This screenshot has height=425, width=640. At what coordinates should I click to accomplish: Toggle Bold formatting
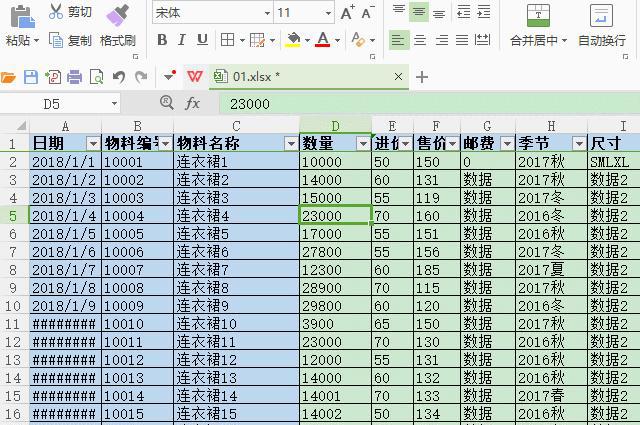tap(162, 40)
